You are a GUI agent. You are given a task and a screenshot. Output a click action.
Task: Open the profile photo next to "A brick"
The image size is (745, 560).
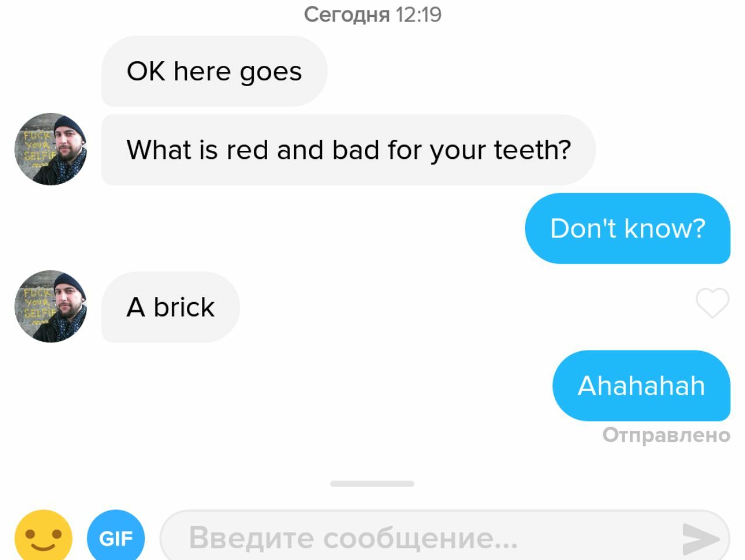click(x=51, y=306)
